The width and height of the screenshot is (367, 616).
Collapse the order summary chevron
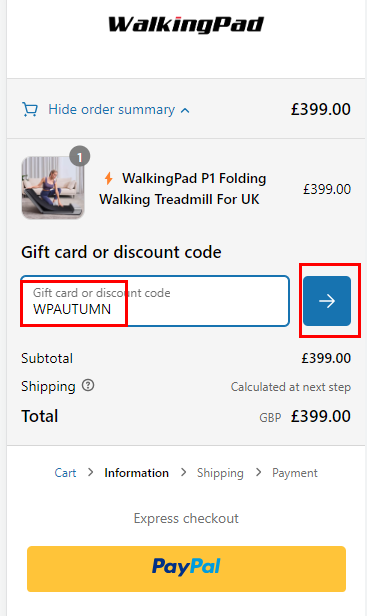click(185, 111)
